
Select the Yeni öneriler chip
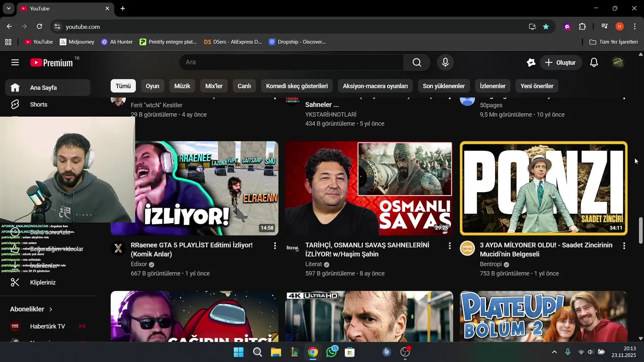537,86
